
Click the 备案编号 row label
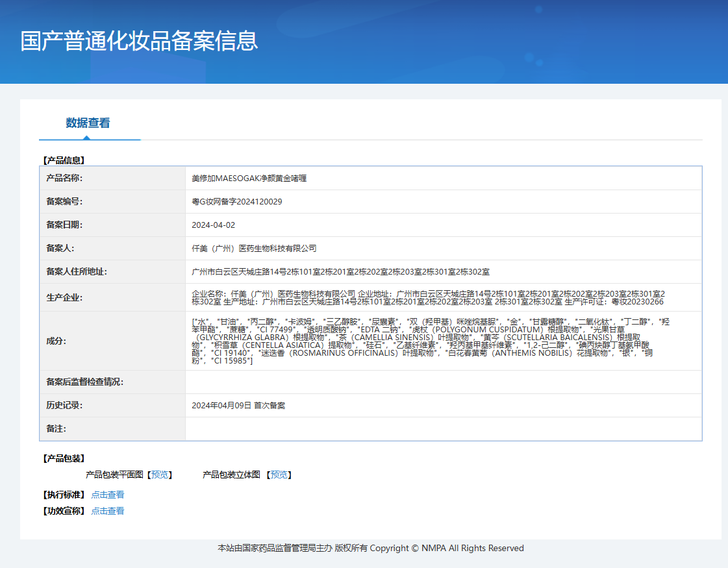pyautogui.click(x=64, y=201)
